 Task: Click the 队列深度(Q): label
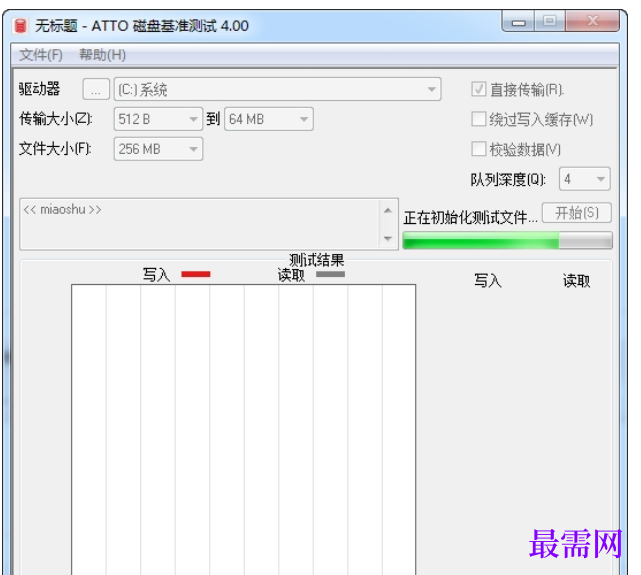coord(508,179)
